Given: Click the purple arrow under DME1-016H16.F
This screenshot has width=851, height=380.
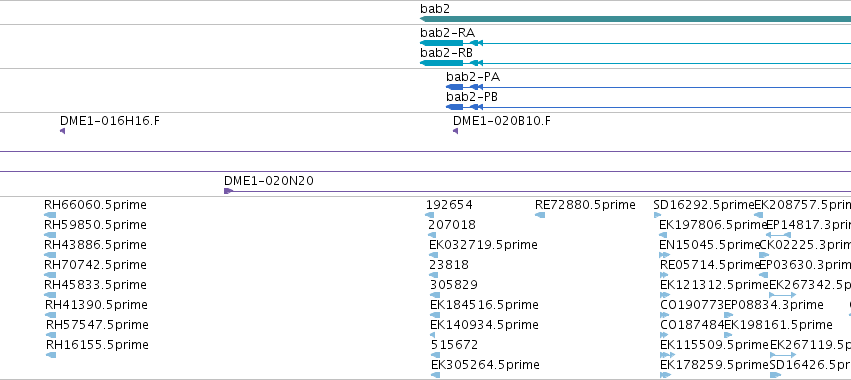Looking at the screenshot, I should 62,131.
